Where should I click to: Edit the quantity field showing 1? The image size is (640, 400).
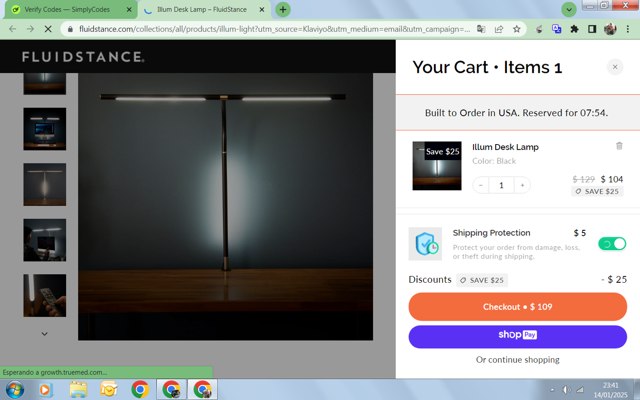point(501,185)
